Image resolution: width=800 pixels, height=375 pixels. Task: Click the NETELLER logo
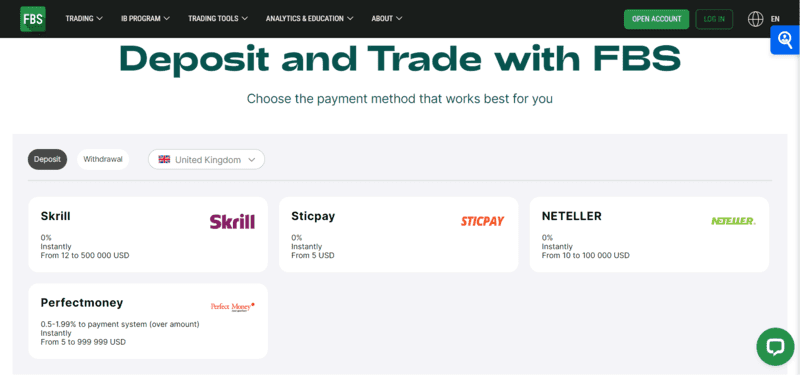733,221
